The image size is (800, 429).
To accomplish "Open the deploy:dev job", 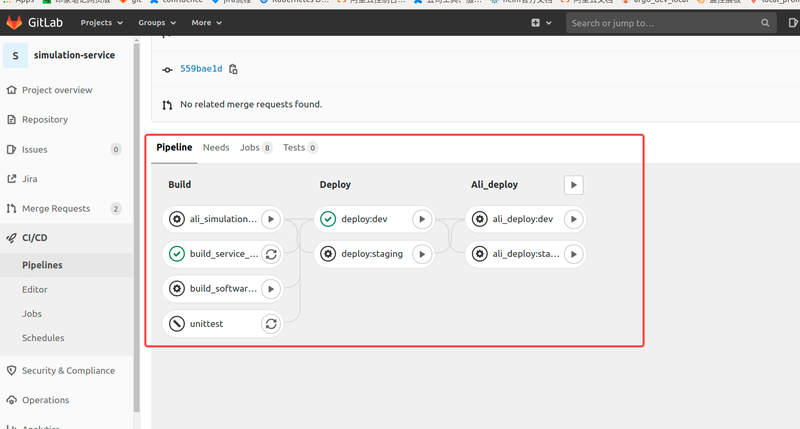I will tap(364, 219).
